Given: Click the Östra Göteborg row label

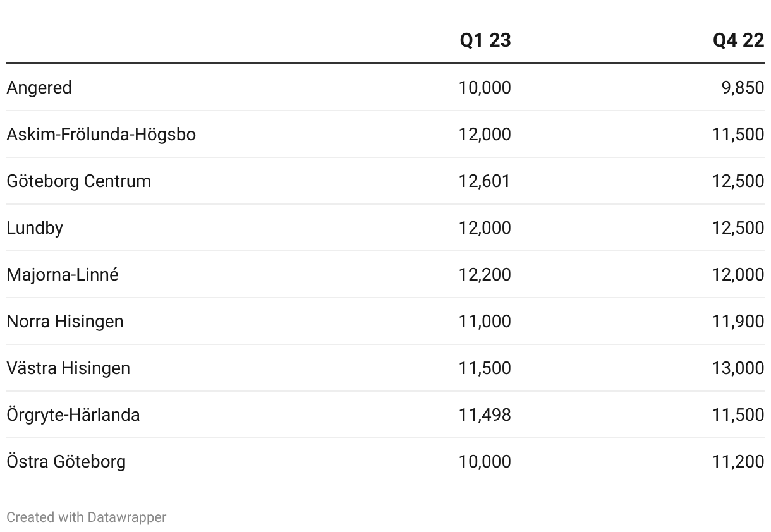Looking at the screenshot, I should [66, 461].
